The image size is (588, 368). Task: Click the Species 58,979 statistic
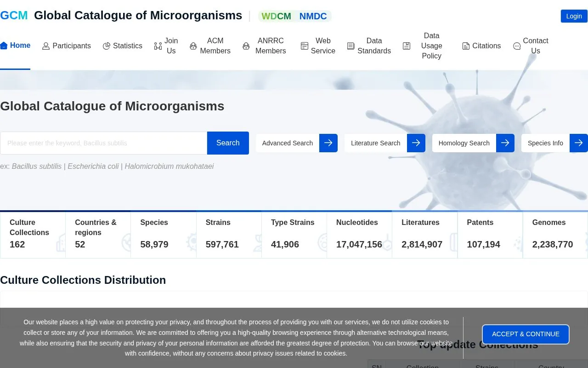coord(164,235)
